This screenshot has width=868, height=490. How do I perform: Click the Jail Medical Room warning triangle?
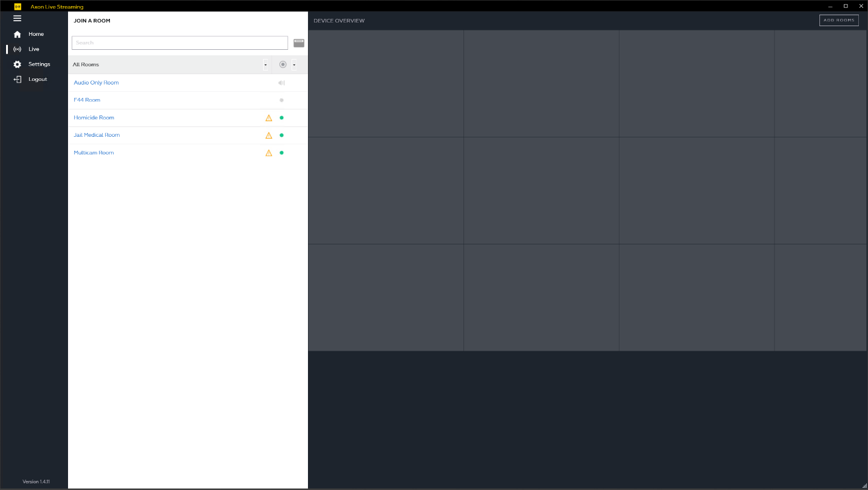268,136
